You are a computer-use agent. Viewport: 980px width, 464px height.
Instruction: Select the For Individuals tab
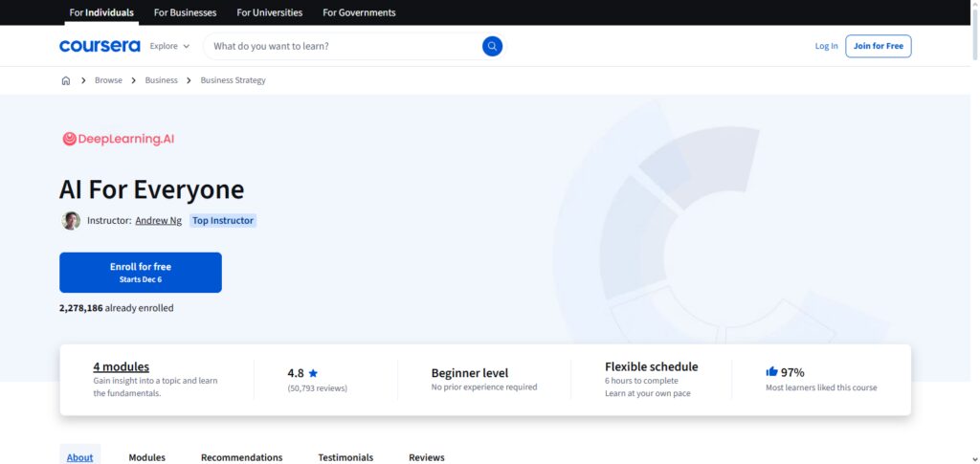101,12
